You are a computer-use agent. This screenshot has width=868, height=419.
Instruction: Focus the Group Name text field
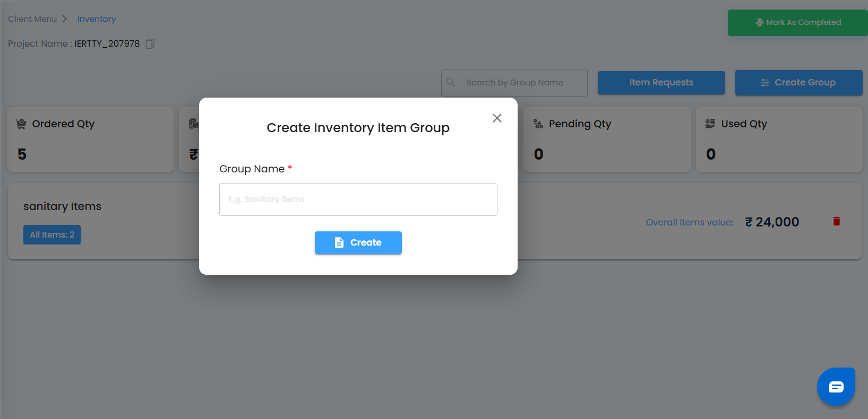pyautogui.click(x=358, y=199)
